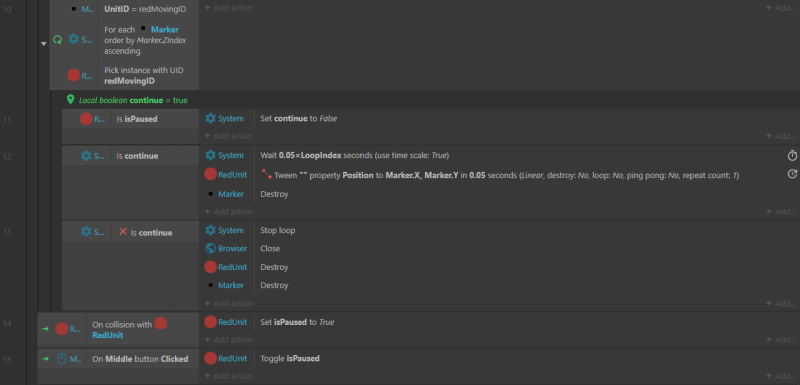Select event number 13 in the margin
800x385 pixels.
(x=7, y=232)
